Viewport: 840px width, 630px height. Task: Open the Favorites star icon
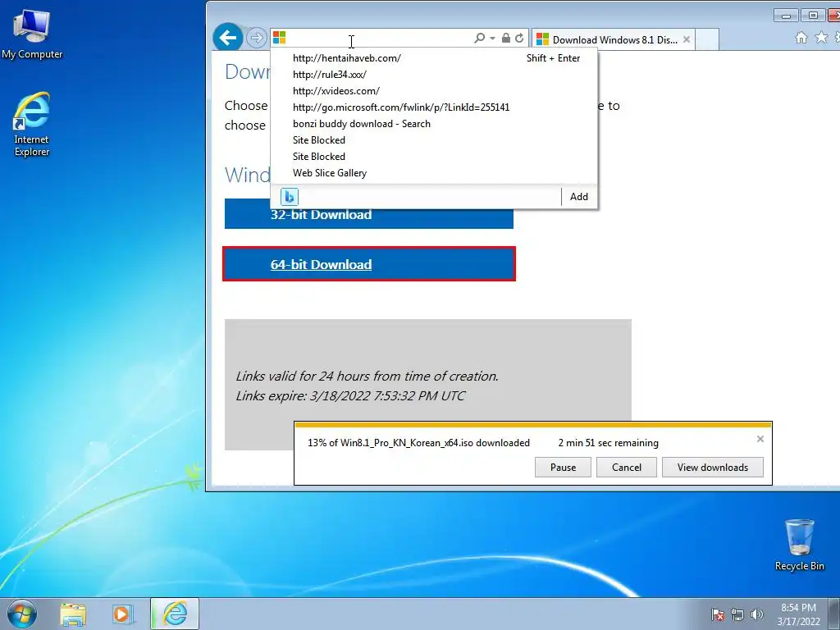coord(820,38)
